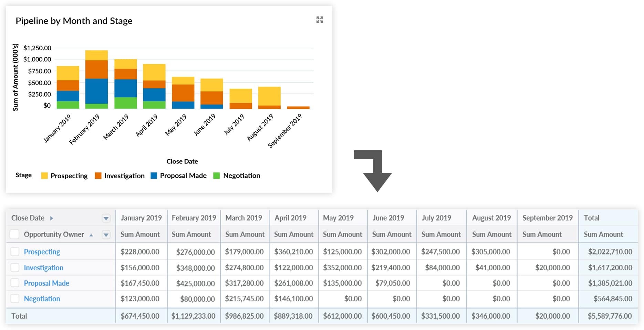The width and height of the screenshot is (644, 330).
Task: Open the Close Date dropdown menu
Action: 106,218
